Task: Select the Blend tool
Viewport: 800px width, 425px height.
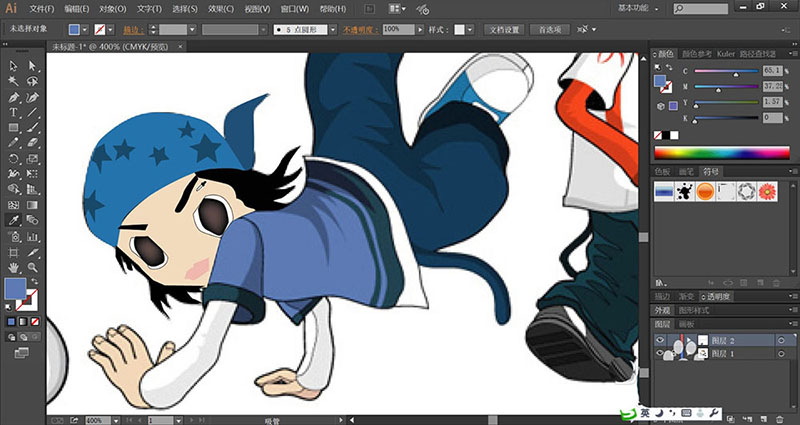Action: [x=32, y=220]
